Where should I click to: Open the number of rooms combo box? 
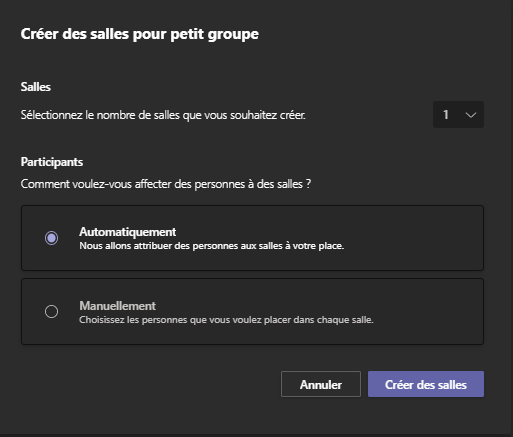pyautogui.click(x=458, y=115)
